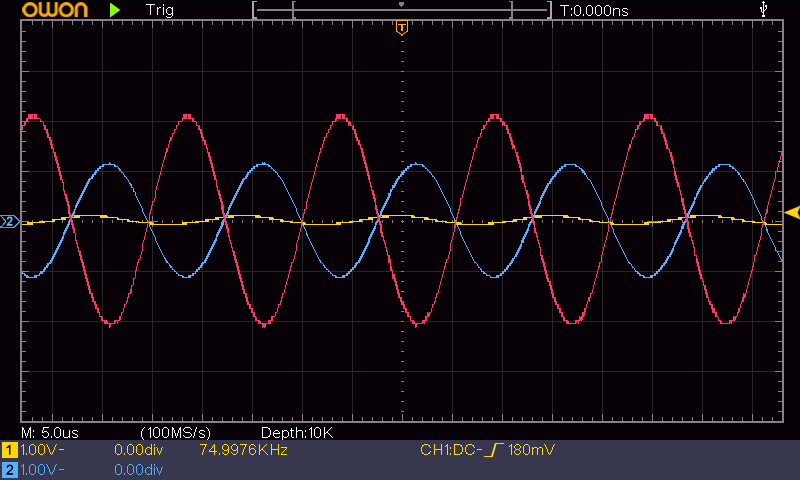Click the yellow trigger level arrow
Screen dimensions: 800x480
[x=792, y=212]
